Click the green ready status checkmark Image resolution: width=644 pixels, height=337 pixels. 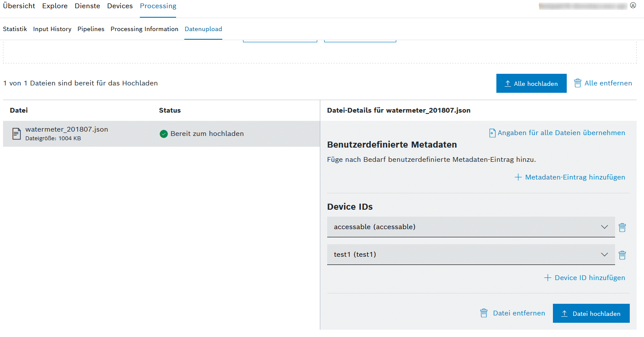(164, 134)
